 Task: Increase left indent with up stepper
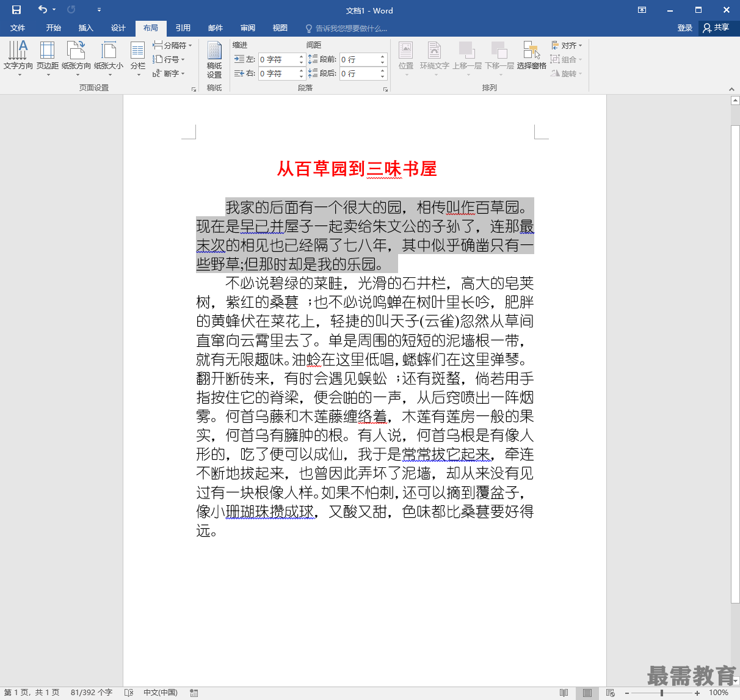301,56
